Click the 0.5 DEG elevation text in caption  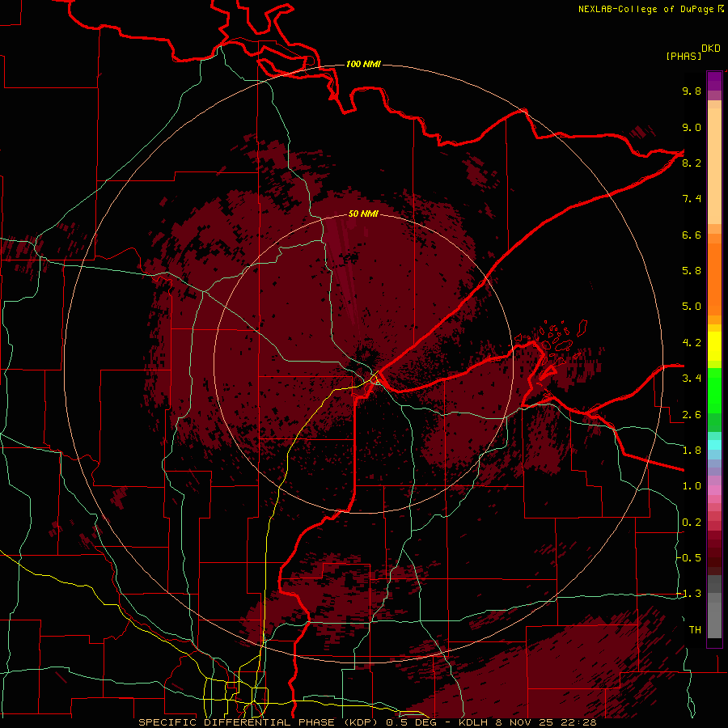413,722
